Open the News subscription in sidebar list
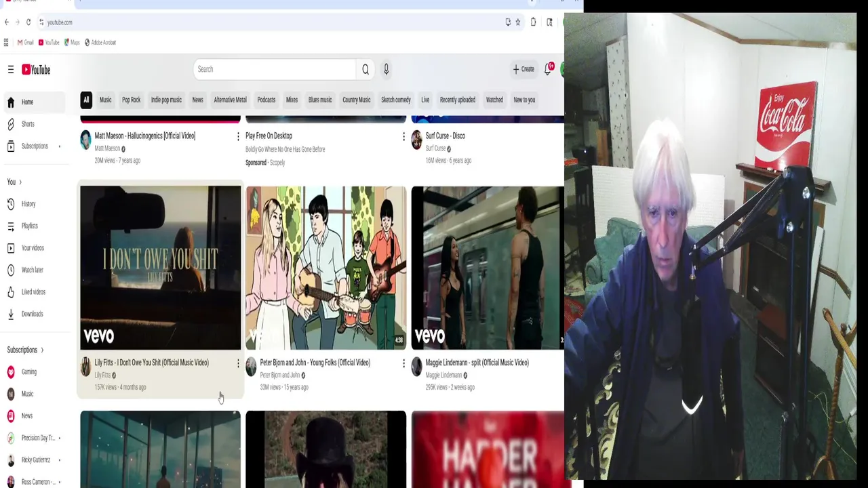The height and width of the screenshot is (488, 868). (x=34, y=416)
